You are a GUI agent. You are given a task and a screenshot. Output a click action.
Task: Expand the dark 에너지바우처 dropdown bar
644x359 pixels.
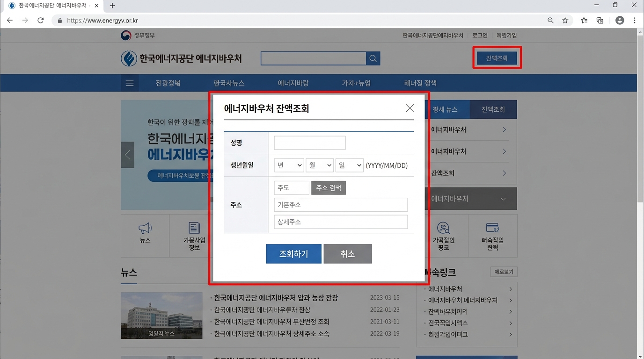pos(471,199)
